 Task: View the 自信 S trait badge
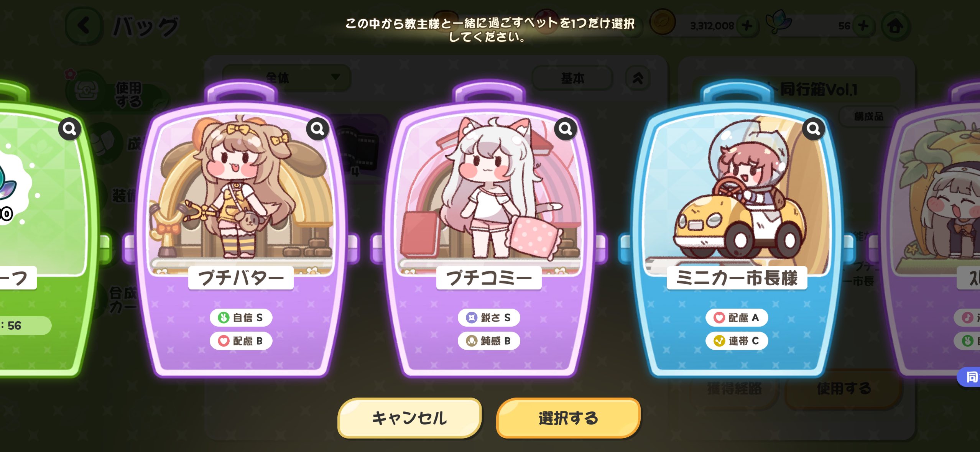click(241, 317)
